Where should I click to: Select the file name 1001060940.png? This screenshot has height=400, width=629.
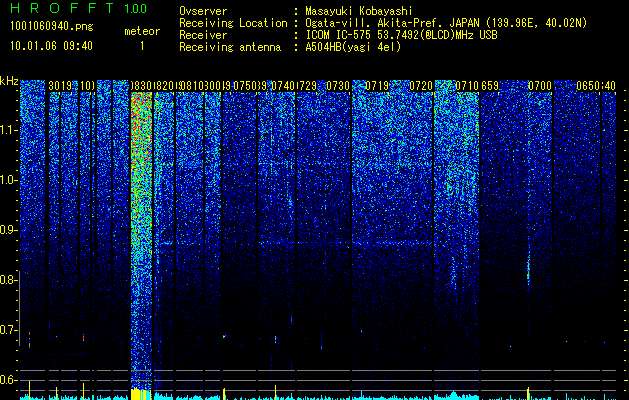point(52,27)
